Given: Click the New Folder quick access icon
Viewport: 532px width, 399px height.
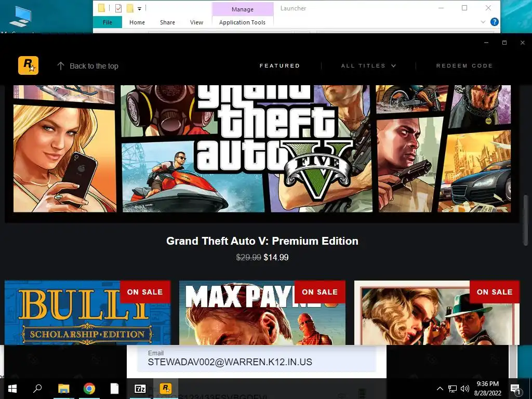Looking at the screenshot, I should click(130, 8).
